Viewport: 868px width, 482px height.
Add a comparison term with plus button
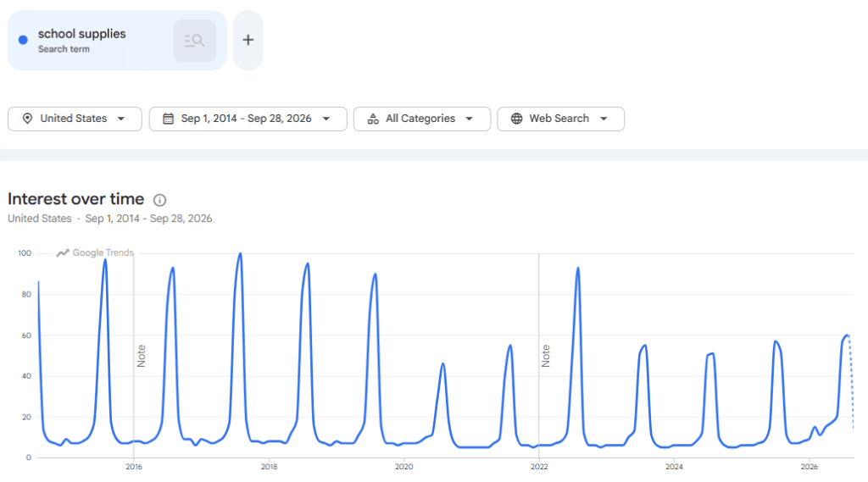tap(248, 40)
